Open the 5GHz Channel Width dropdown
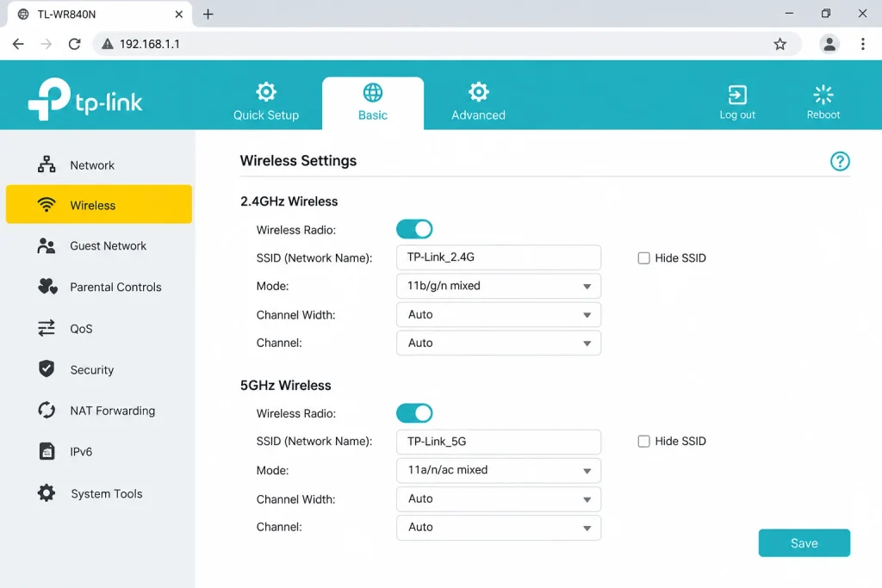 tap(499, 498)
